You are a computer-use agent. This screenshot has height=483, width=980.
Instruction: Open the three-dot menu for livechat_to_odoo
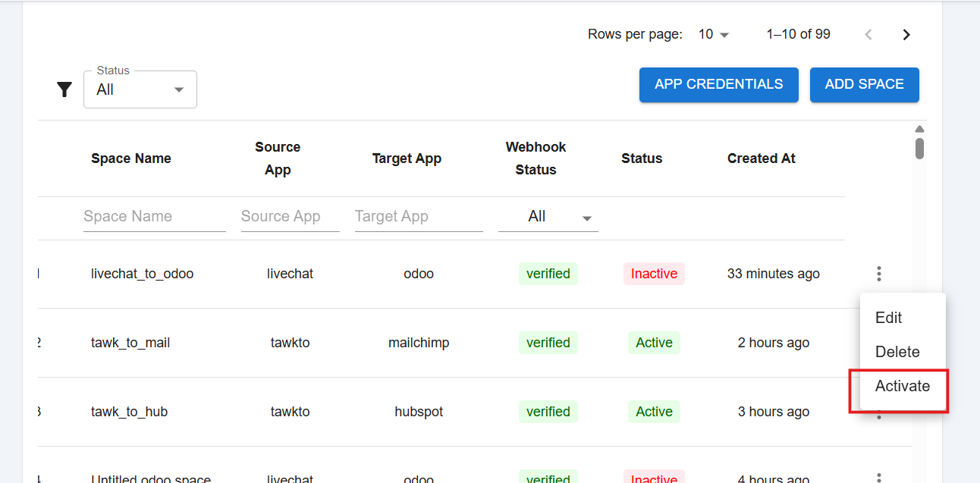pos(878,274)
